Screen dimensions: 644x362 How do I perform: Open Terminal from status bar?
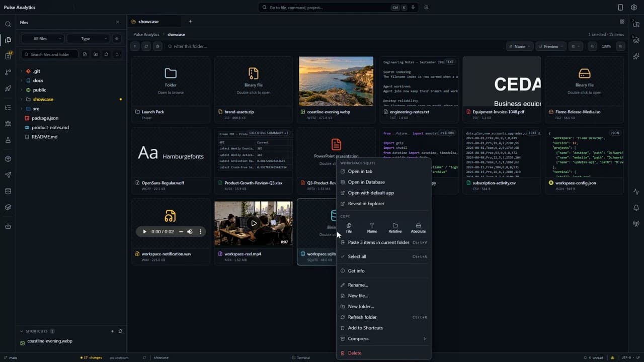tap(301, 357)
